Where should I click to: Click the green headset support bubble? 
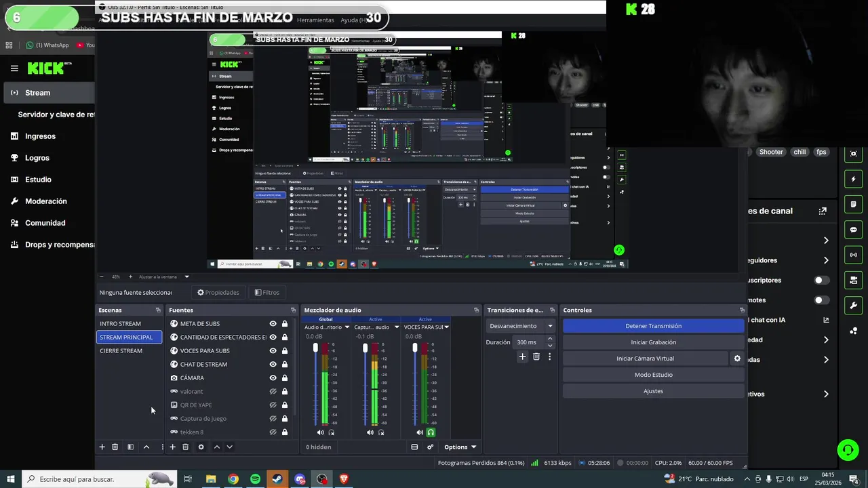847,449
